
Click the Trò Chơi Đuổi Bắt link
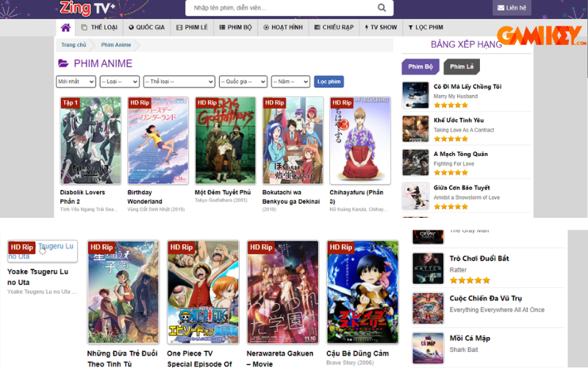479,258
